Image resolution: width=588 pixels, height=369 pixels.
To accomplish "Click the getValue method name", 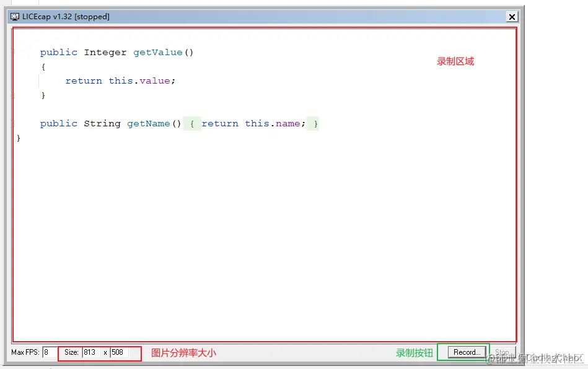I will 158,53.
